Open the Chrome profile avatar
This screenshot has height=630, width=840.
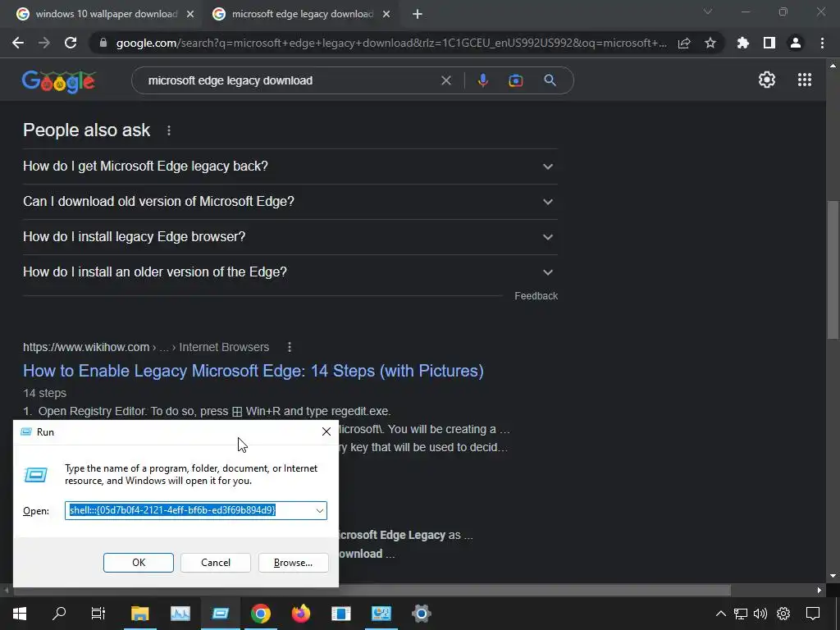[796, 43]
